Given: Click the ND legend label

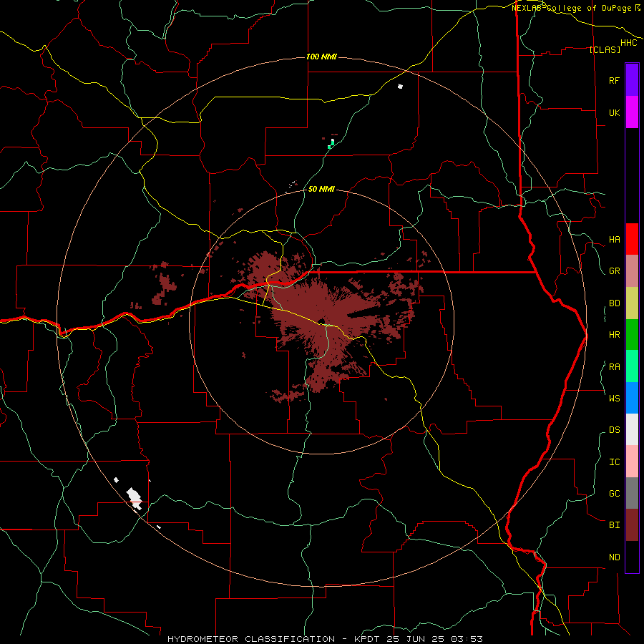Looking at the screenshot, I should pos(614,557).
